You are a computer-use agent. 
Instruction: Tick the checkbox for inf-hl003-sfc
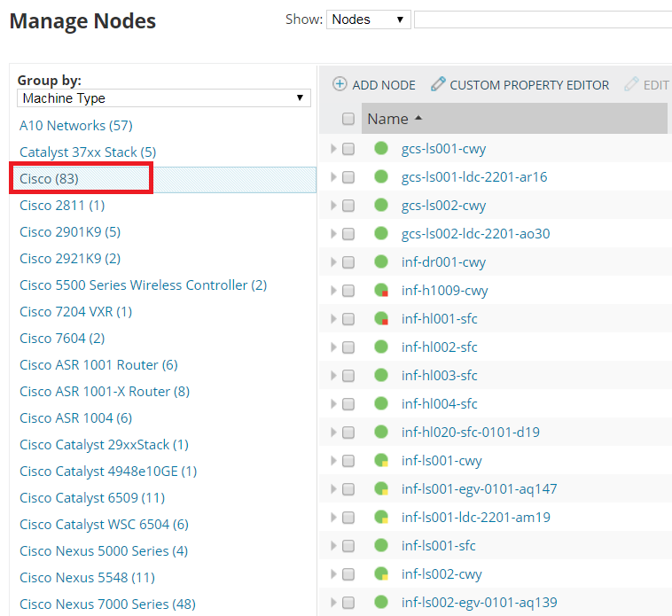348,376
